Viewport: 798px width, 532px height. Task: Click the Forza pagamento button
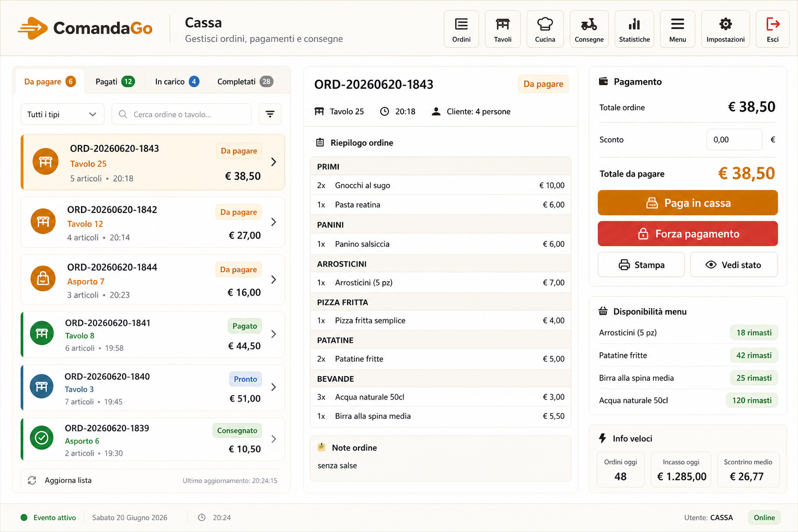687,234
